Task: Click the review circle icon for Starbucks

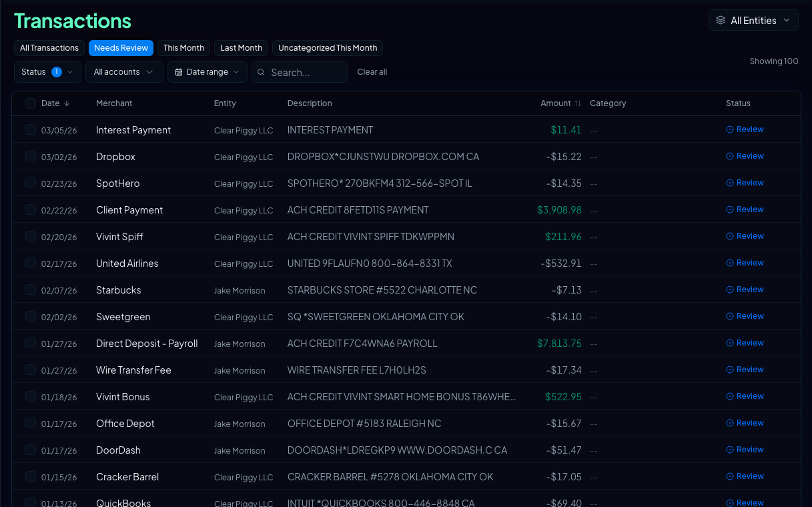Action: click(x=730, y=290)
